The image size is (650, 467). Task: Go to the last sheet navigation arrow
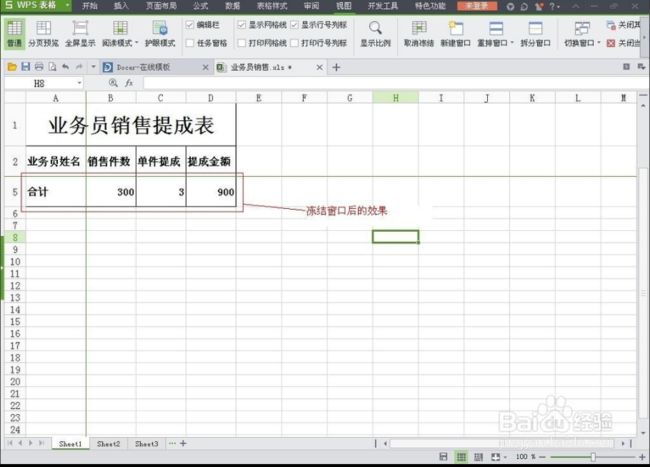pos(41,443)
